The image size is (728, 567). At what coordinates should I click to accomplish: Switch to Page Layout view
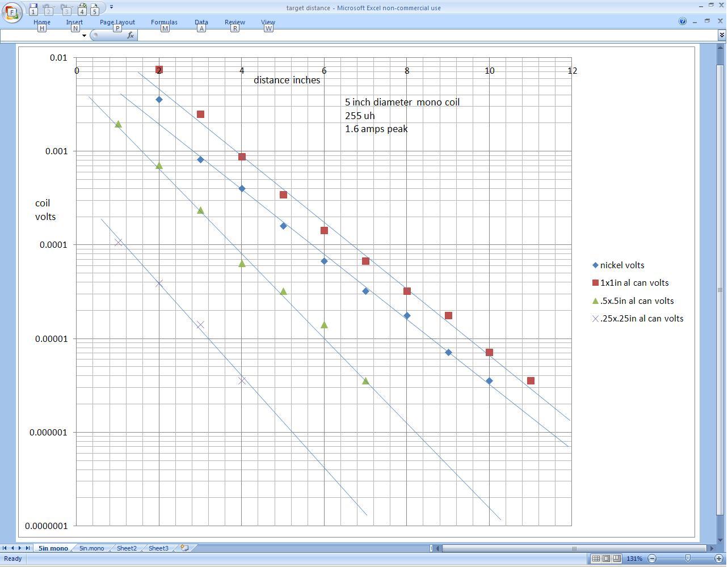click(x=606, y=558)
